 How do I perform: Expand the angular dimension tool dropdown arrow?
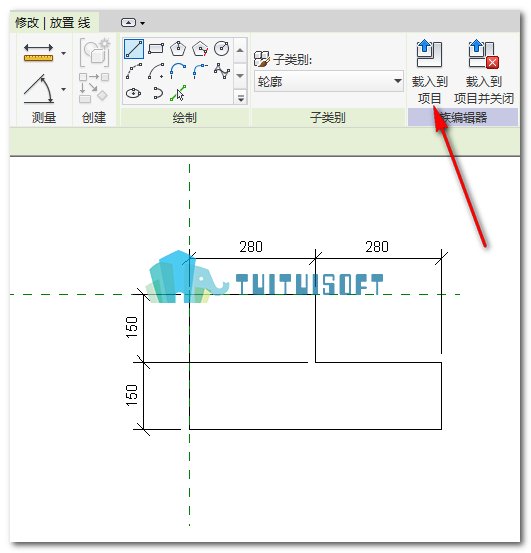(64, 90)
